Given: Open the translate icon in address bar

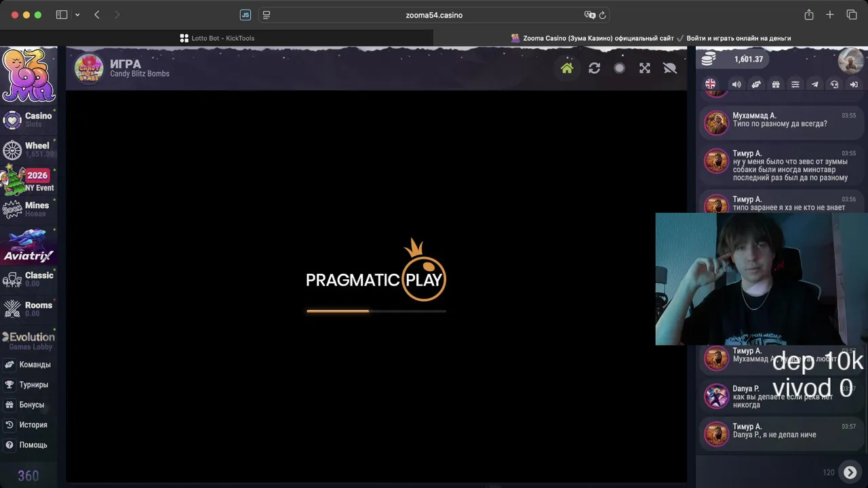Looking at the screenshot, I should pyautogui.click(x=589, y=15).
